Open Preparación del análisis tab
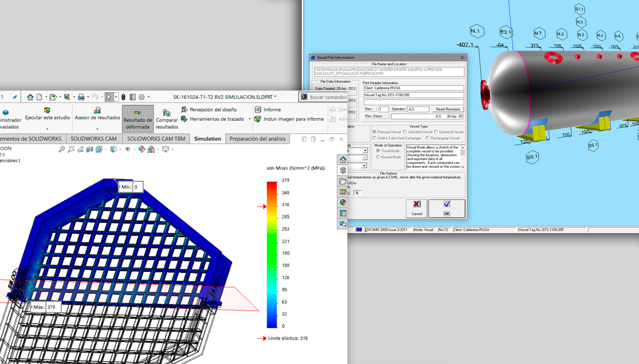This screenshot has height=364, width=639. coord(258,139)
